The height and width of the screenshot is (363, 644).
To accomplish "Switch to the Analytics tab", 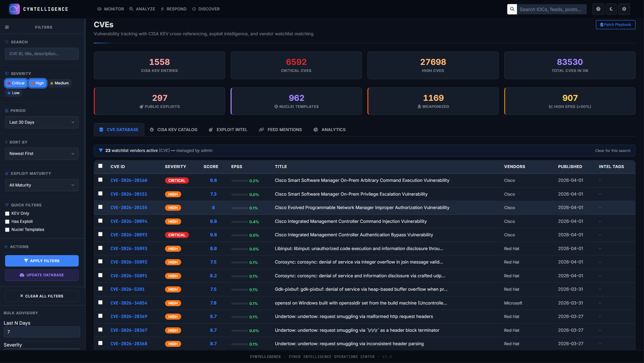I will click(x=329, y=130).
